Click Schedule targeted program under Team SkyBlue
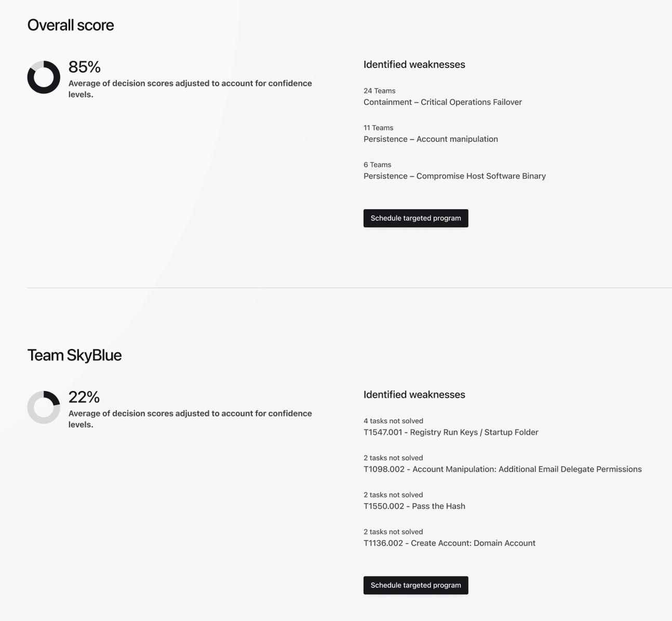This screenshot has width=672, height=621. [x=415, y=585]
